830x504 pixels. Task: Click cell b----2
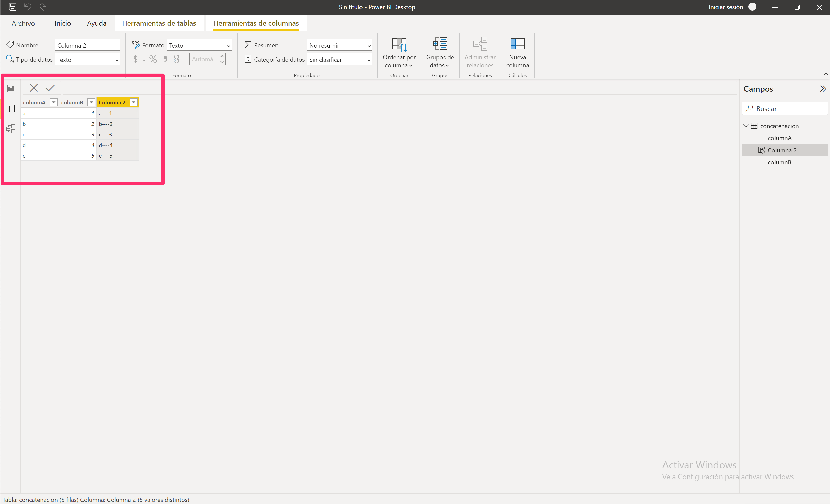(118, 124)
